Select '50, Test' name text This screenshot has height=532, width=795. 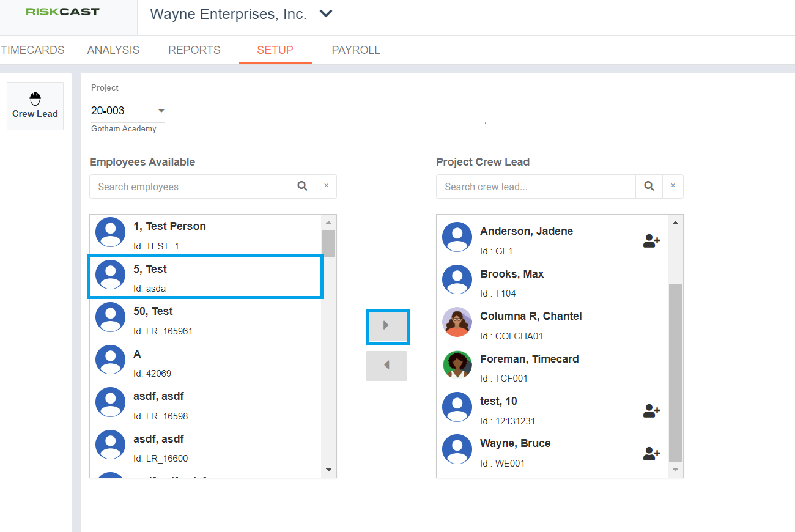[153, 311]
